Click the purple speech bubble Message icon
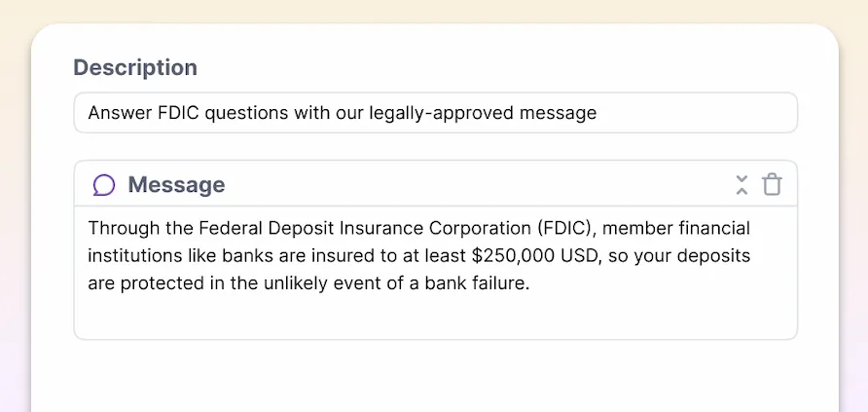Image resolution: width=868 pixels, height=412 pixels. coord(104,185)
